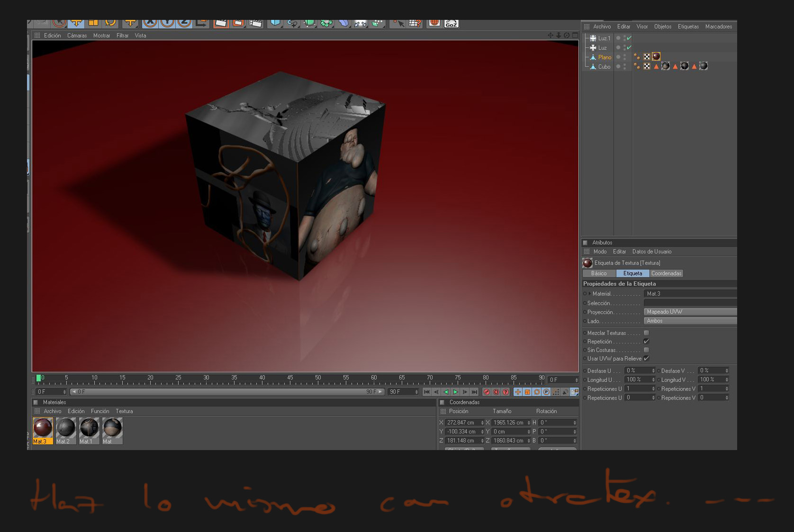Select the Mat.3 material thumbnail
This screenshot has height=532, width=794.
pyautogui.click(x=43, y=431)
